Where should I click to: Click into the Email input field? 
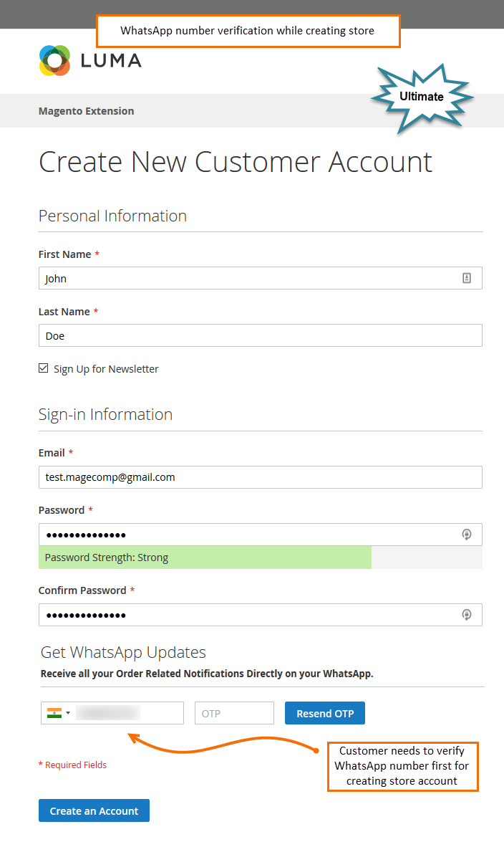[260, 477]
